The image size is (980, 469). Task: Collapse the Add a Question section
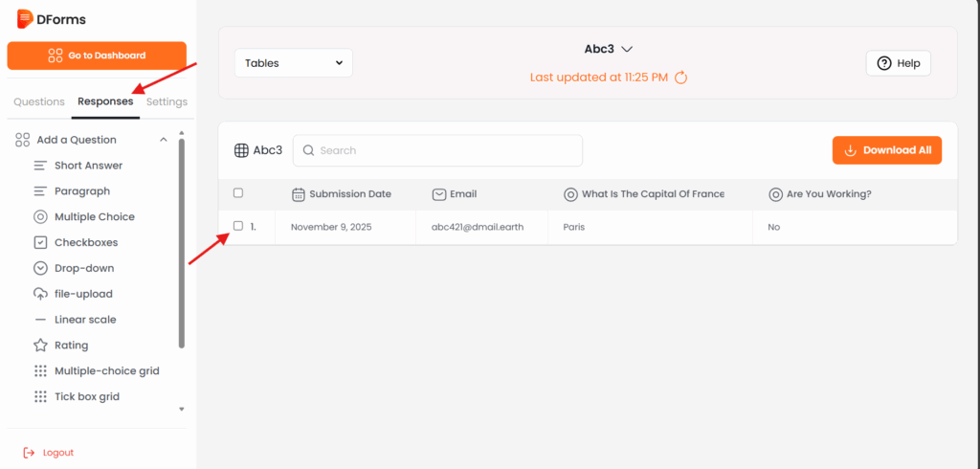click(x=164, y=140)
